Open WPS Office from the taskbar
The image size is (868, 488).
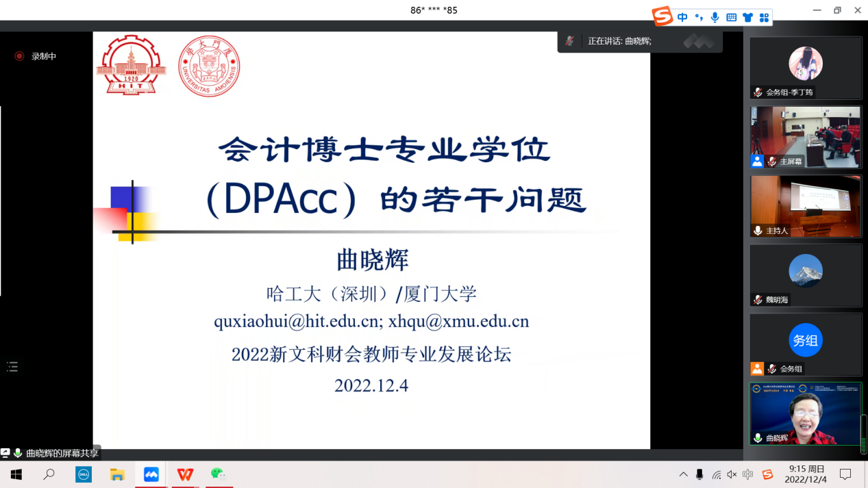tap(184, 474)
